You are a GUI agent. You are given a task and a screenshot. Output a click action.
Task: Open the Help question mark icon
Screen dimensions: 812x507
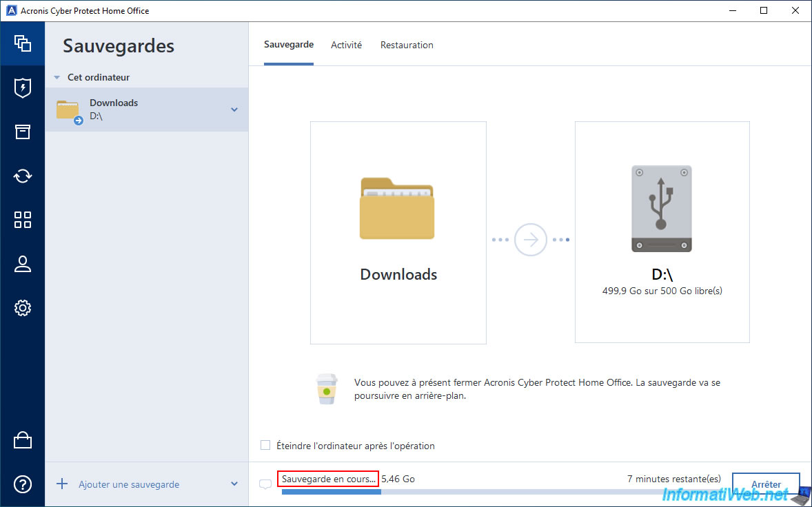click(22, 484)
